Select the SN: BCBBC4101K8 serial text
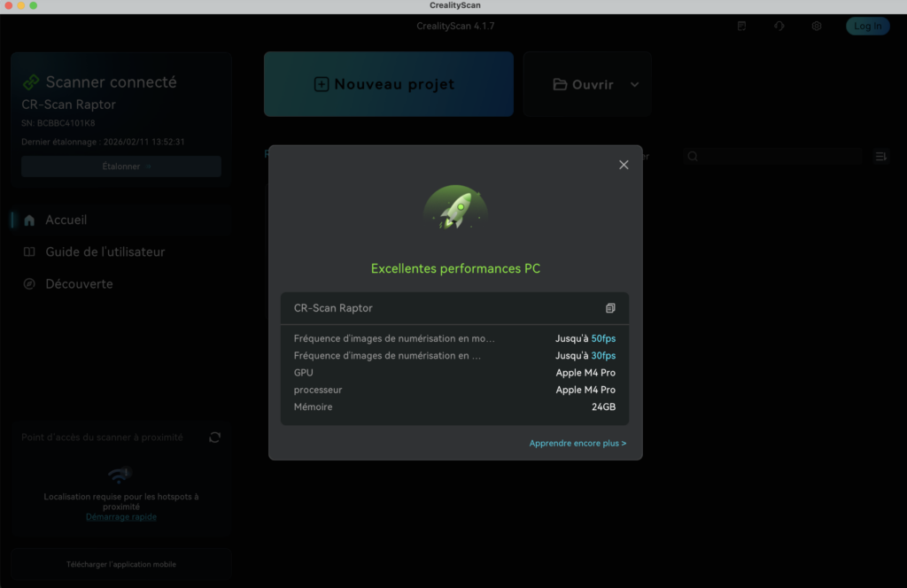The image size is (907, 588). click(58, 123)
